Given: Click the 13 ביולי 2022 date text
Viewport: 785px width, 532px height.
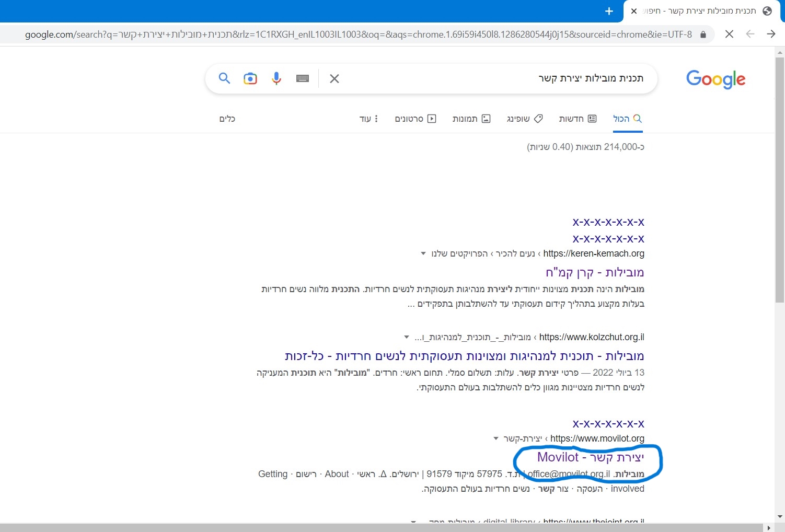Looking at the screenshot, I should tap(619, 373).
